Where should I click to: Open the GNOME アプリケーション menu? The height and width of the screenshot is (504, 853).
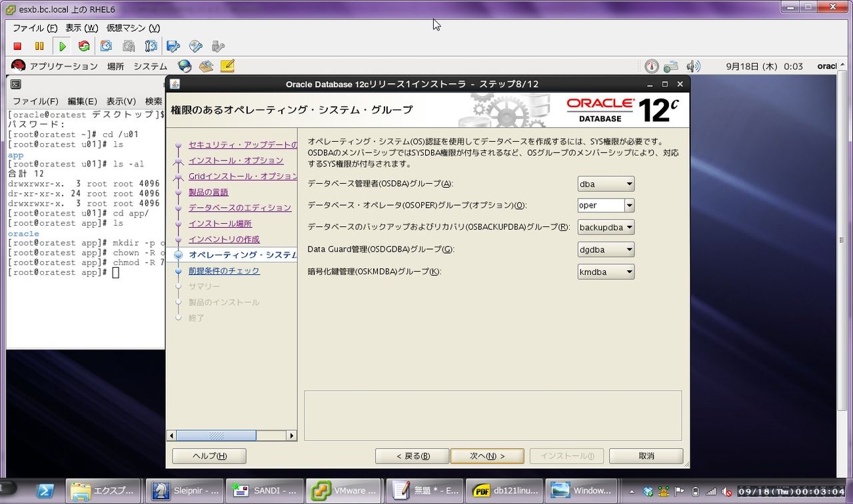coord(63,67)
